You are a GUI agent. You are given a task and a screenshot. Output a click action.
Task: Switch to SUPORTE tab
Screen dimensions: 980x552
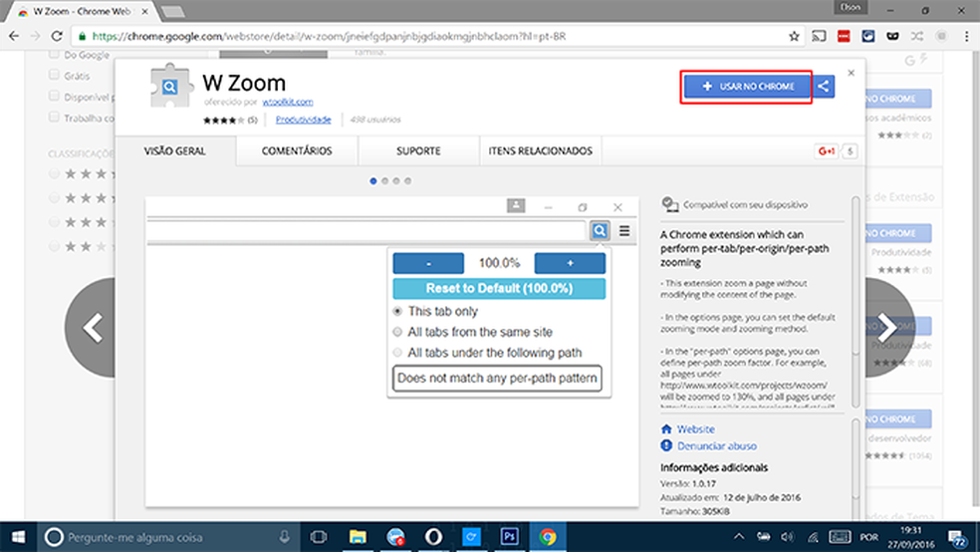418,150
